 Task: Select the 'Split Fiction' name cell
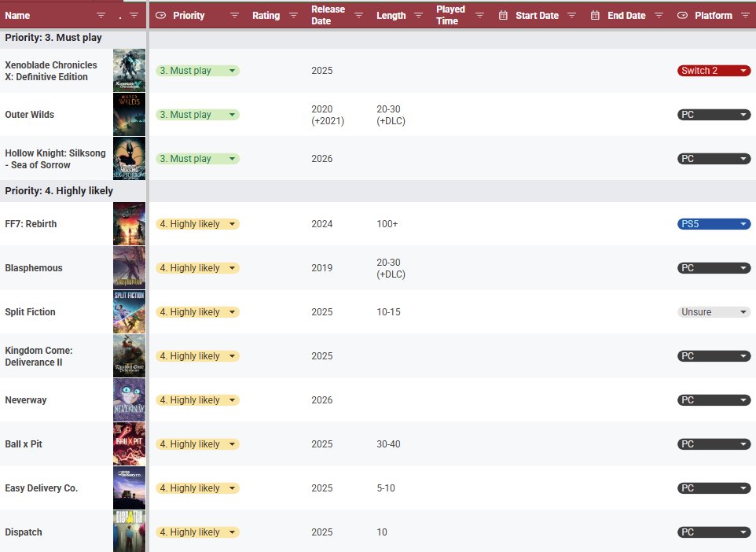coord(57,311)
